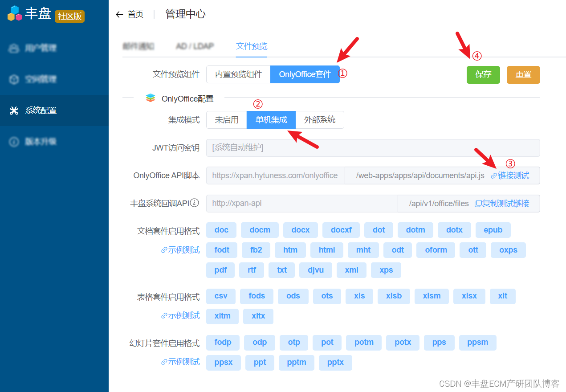Image resolution: width=566 pixels, height=392 pixels.
Task: Set integration mode to 未启用
Action: [x=227, y=120]
